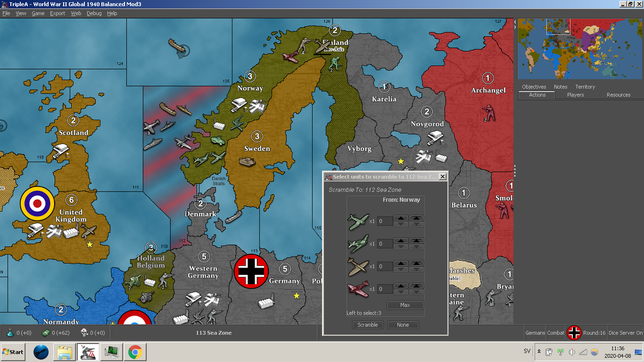Switch to the Notes tab
Screen dimensions: 644x362
click(x=561, y=87)
